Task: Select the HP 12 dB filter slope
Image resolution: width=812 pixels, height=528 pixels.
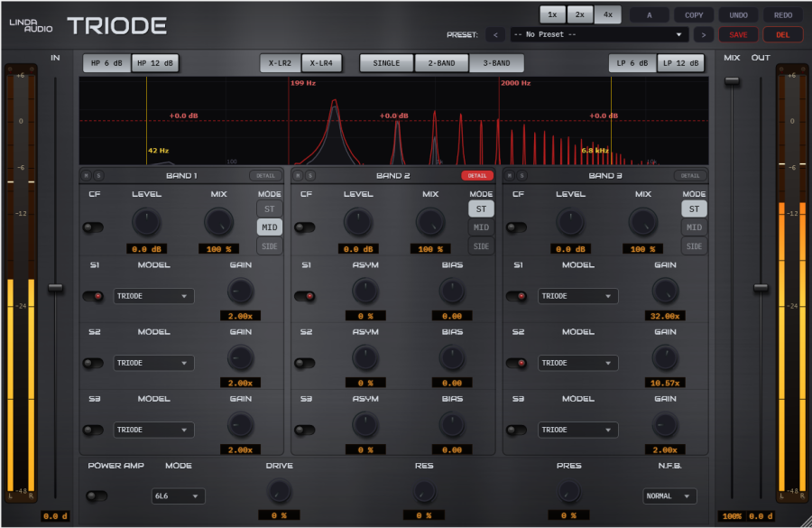Action: 155,63
